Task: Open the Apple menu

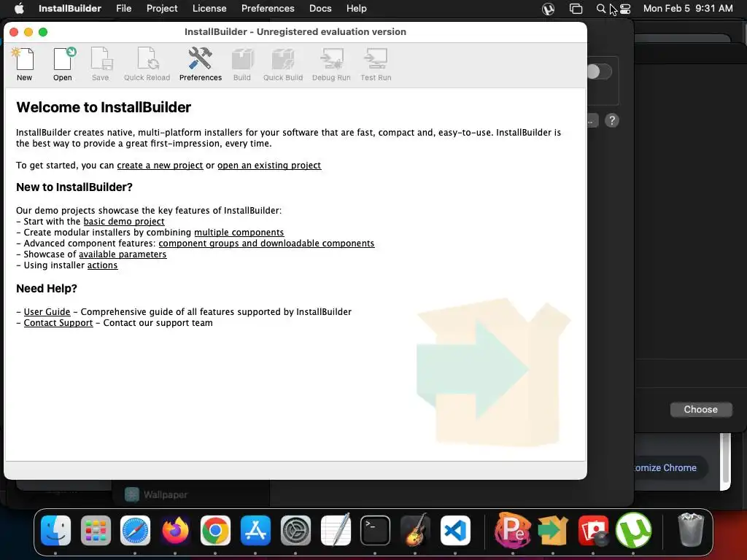Action: coord(19,9)
